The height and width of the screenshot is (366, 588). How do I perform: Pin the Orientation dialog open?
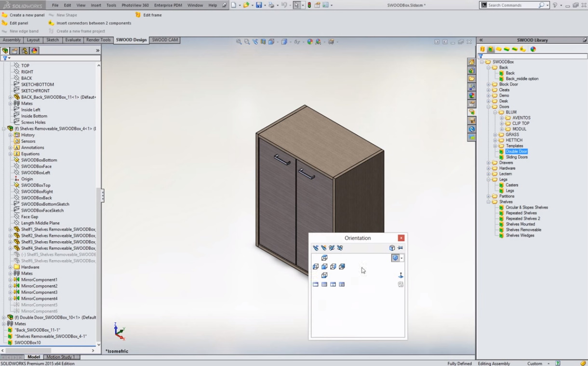[400, 248]
